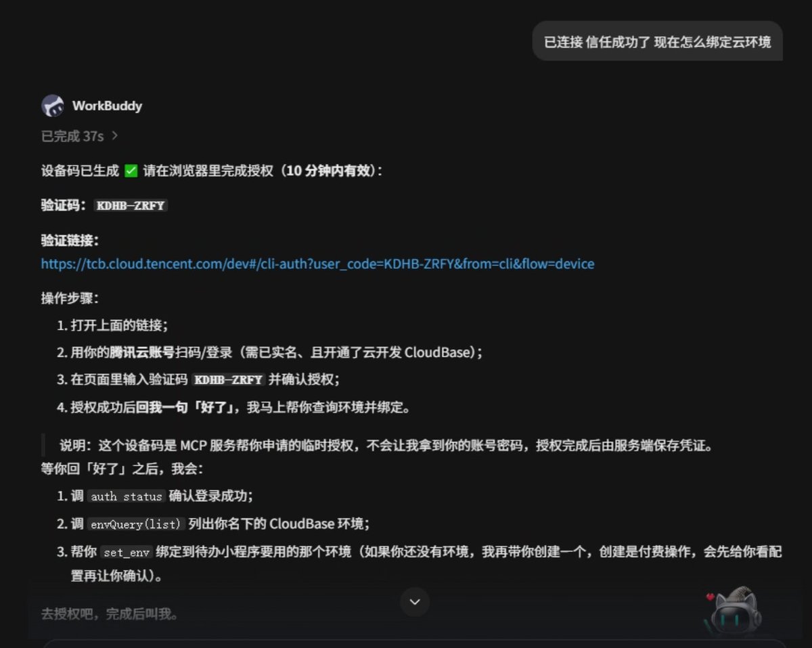
Task: Open the tcb.cloud.tencent.com cli-auth link
Action: (317, 264)
